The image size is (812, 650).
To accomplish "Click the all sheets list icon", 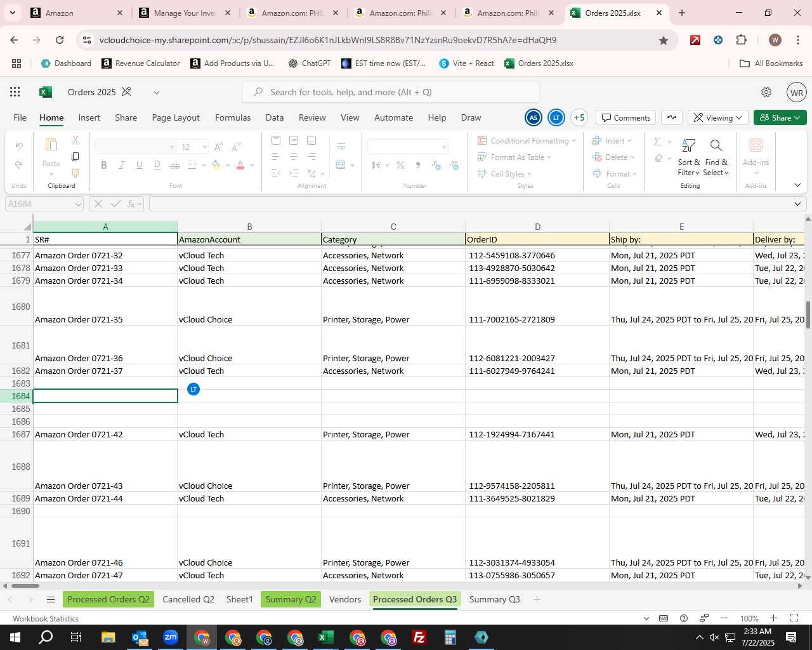I will pyautogui.click(x=51, y=599).
